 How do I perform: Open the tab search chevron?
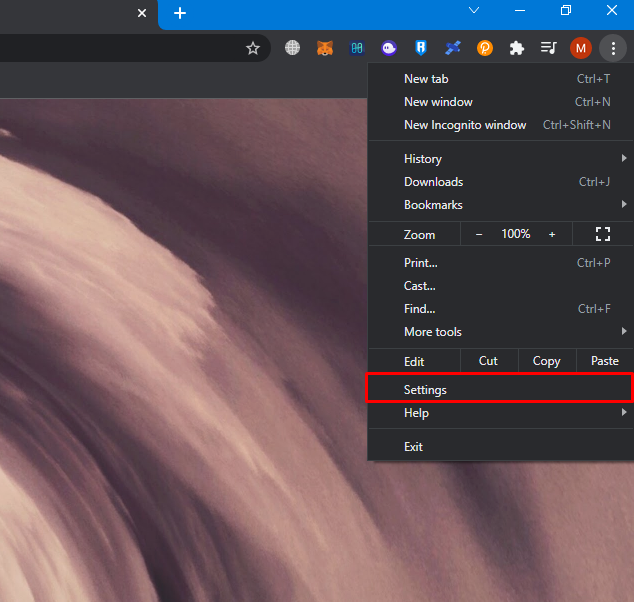474,10
